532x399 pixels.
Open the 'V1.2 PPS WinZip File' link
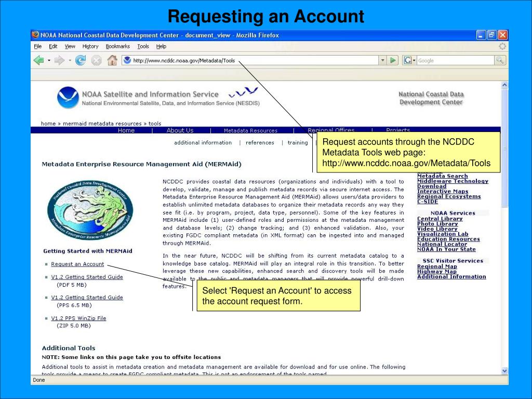tap(79, 318)
